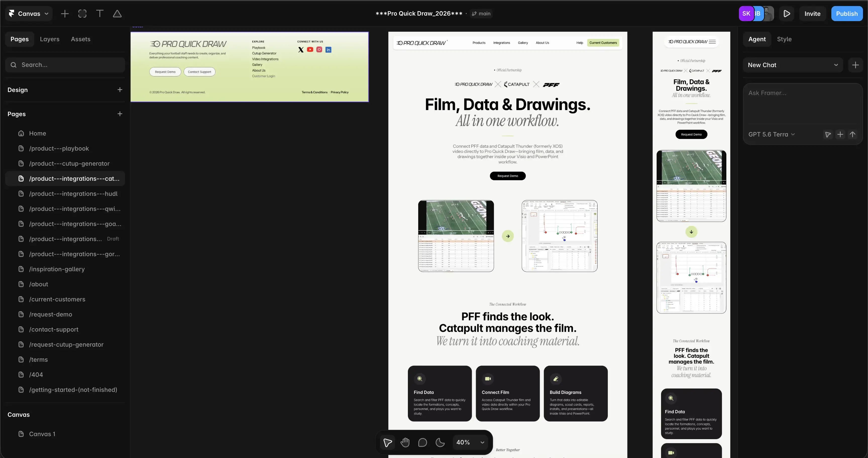868x458 pixels.
Task: Add a new Design item with plus
Action: [x=120, y=90]
